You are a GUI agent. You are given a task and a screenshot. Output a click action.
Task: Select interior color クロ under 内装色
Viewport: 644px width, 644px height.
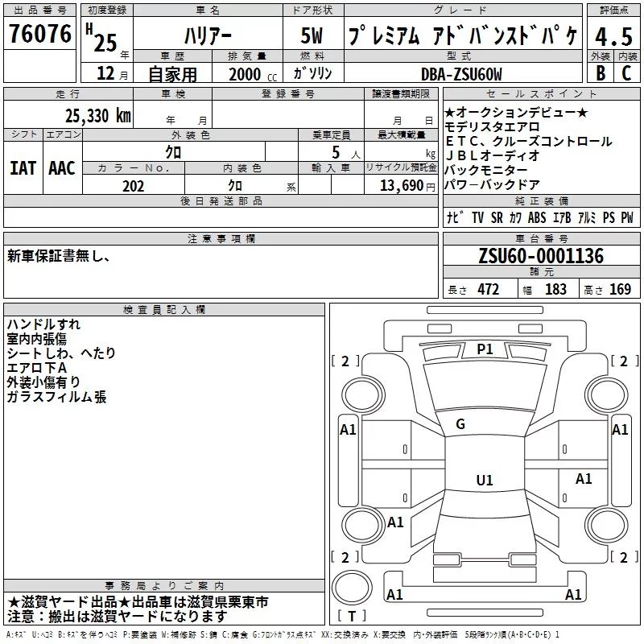pos(235,186)
